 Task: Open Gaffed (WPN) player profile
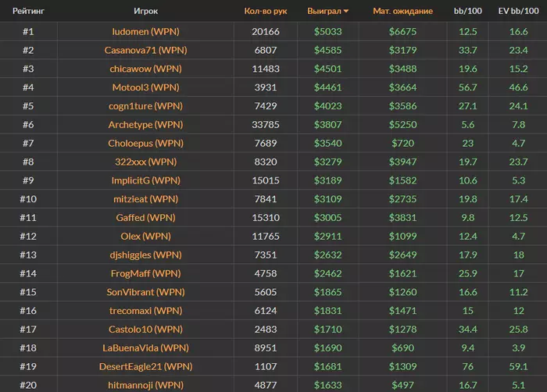[145, 218]
